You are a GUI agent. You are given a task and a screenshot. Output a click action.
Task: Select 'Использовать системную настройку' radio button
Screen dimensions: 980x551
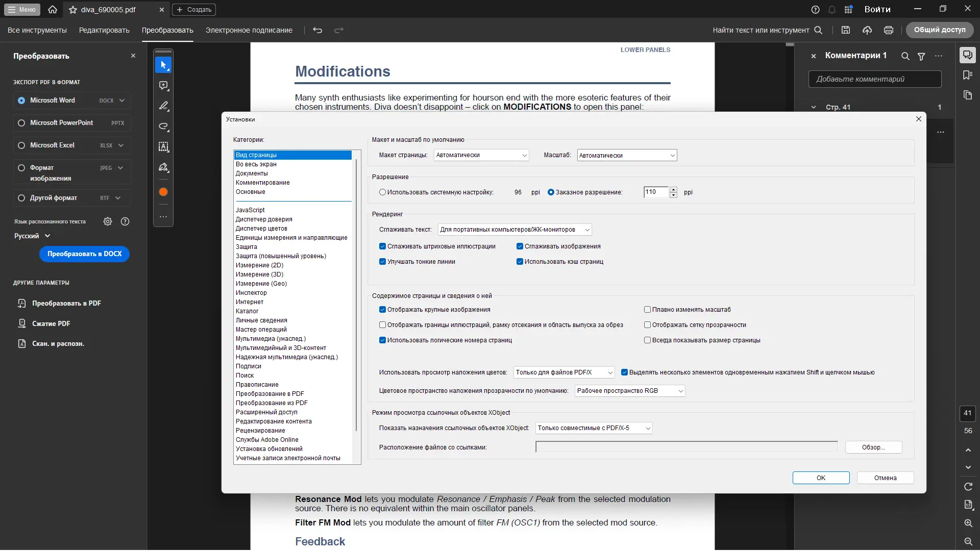(382, 192)
